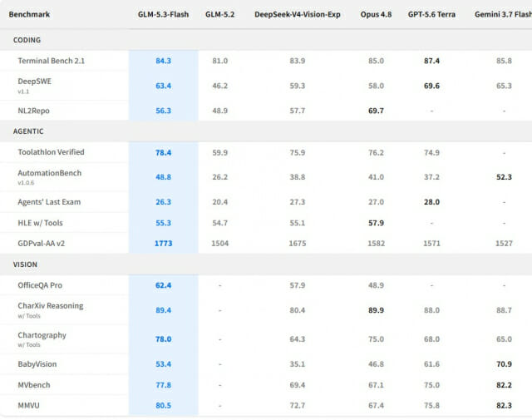Click the GLM-5.2 column header
Viewport: 532px width, 420px height.
point(219,14)
